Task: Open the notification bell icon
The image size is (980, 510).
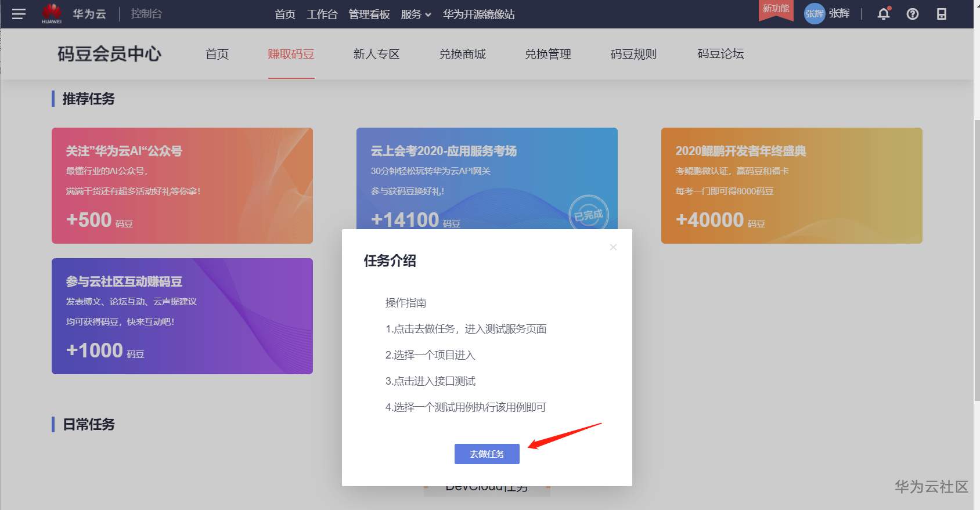Action: click(884, 13)
